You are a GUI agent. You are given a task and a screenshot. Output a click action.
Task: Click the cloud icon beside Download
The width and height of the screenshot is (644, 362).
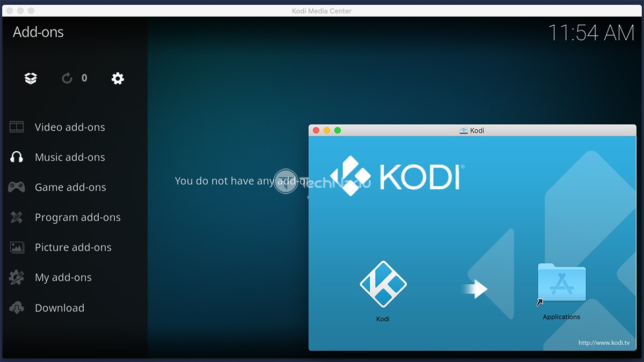[17, 308]
